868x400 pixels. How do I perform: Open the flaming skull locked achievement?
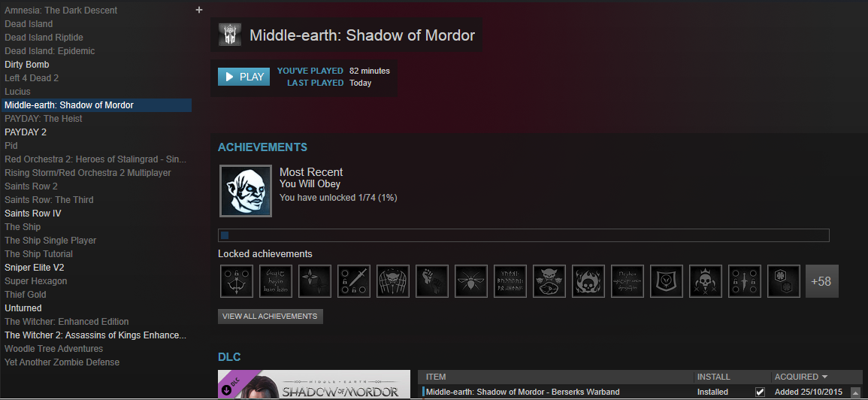pos(588,281)
